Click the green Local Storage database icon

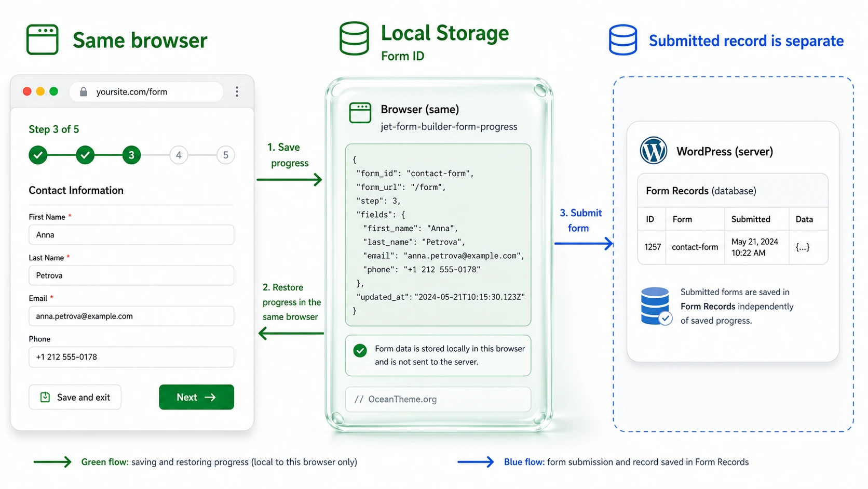click(x=354, y=38)
